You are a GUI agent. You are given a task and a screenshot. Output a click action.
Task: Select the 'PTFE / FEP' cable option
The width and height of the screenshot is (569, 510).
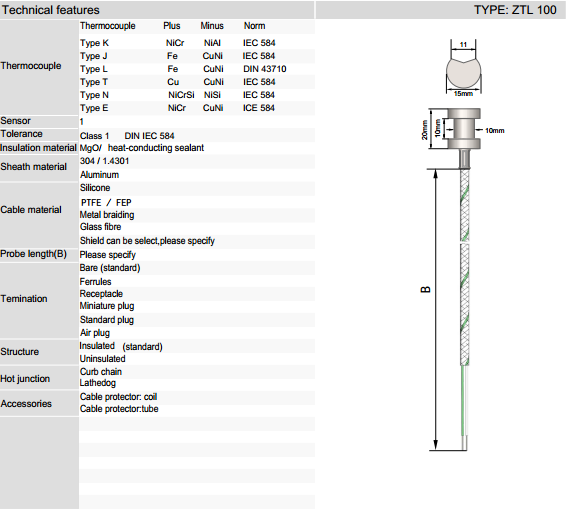pyautogui.click(x=106, y=203)
